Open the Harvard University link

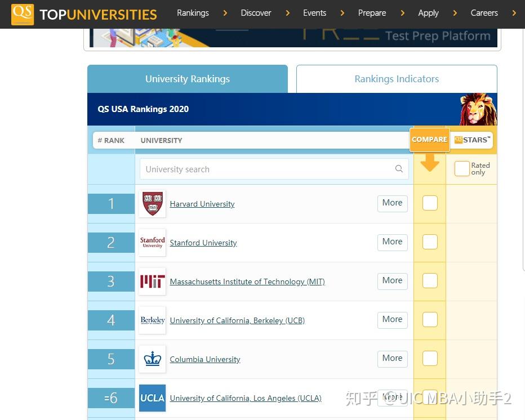202,204
